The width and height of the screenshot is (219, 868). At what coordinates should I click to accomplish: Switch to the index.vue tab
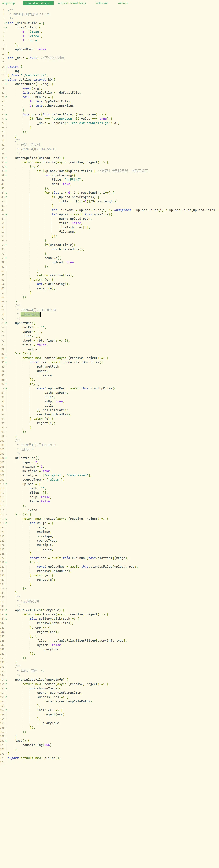coord(102,3)
